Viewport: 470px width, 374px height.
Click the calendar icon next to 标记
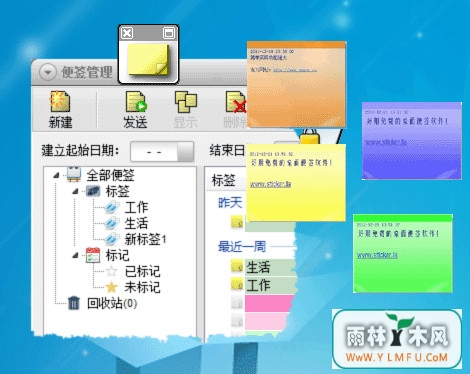[x=93, y=255]
